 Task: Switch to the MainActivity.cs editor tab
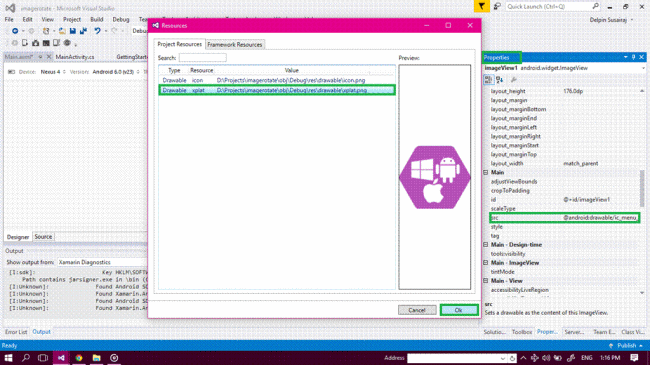point(75,57)
